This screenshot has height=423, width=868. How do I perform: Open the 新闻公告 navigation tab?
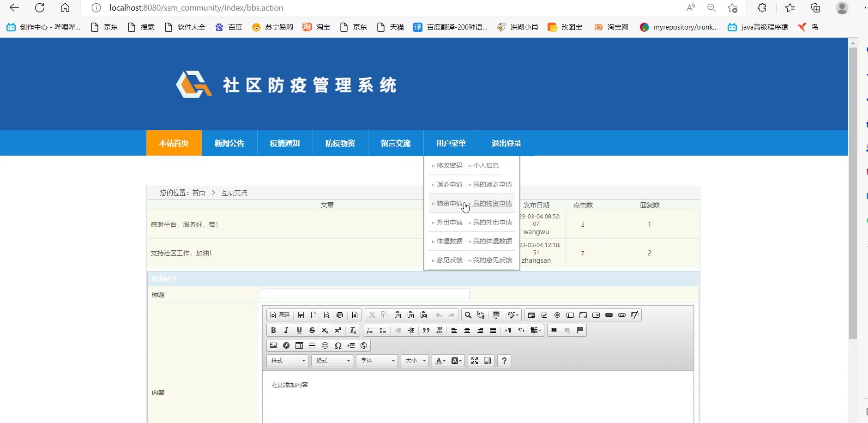pyautogui.click(x=229, y=143)
